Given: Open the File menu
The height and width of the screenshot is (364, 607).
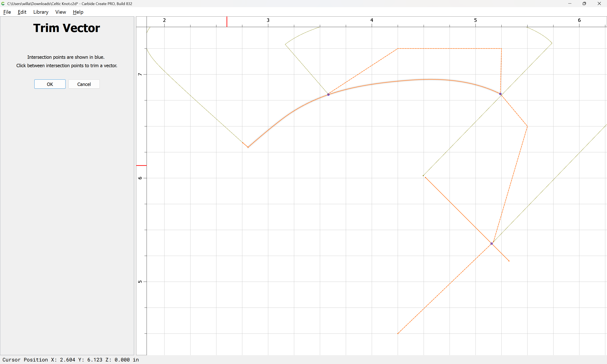Looking at the screenshot, I should pyautogui.click(x=7, y=12).
